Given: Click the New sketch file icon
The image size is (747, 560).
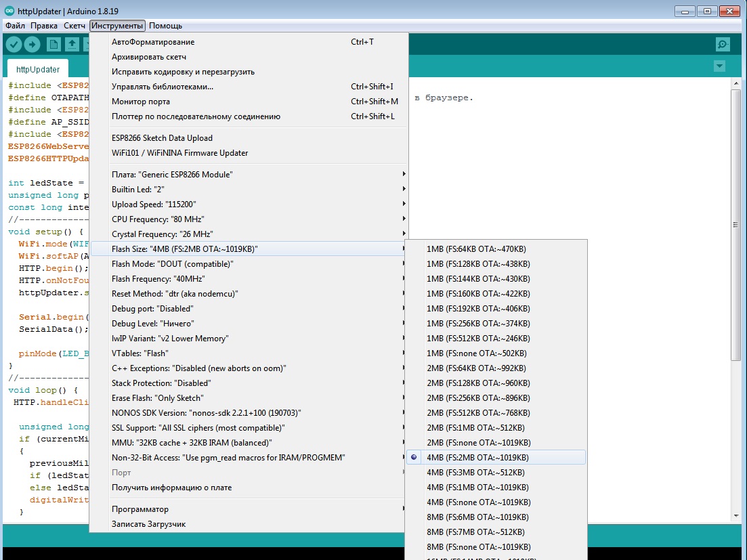Looking at the screenshot, I should [54, 45].
